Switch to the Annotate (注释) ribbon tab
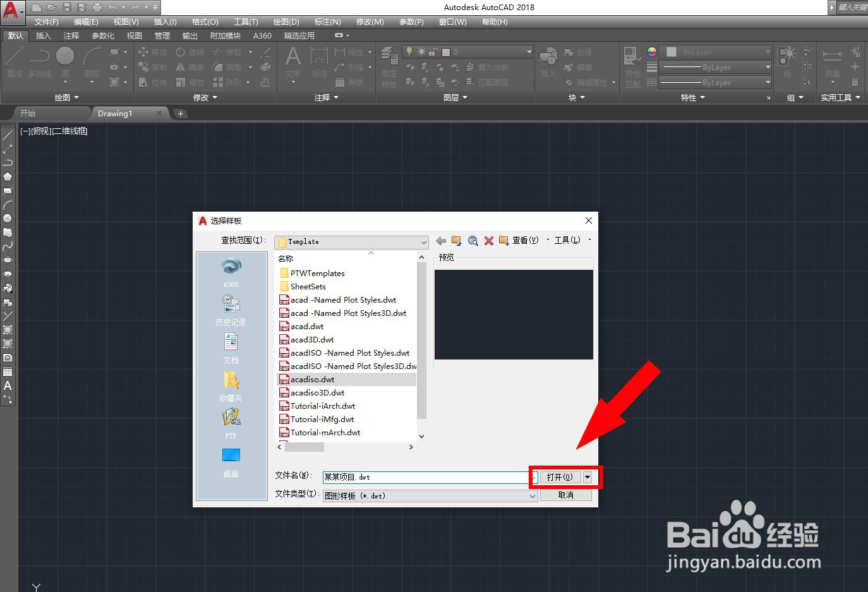This screenshot has width=868, height=592. [71, 36]
